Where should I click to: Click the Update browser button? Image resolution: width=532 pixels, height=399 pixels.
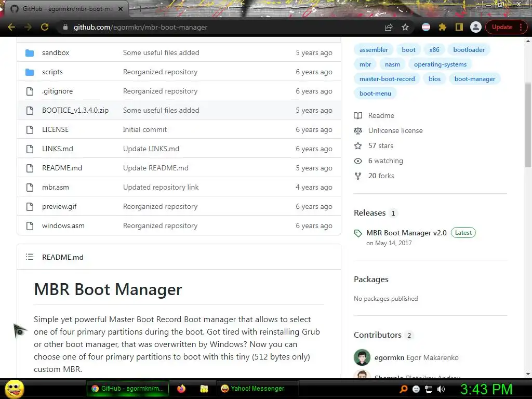[x=502, y=27]
